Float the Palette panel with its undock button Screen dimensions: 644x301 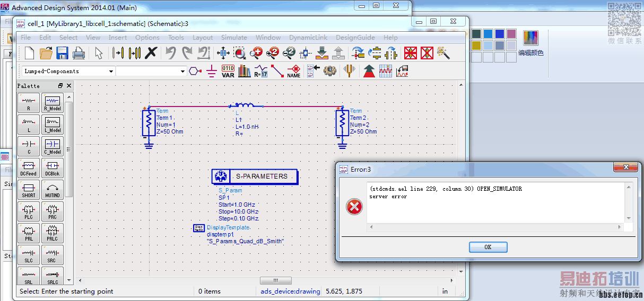(60, 86)
